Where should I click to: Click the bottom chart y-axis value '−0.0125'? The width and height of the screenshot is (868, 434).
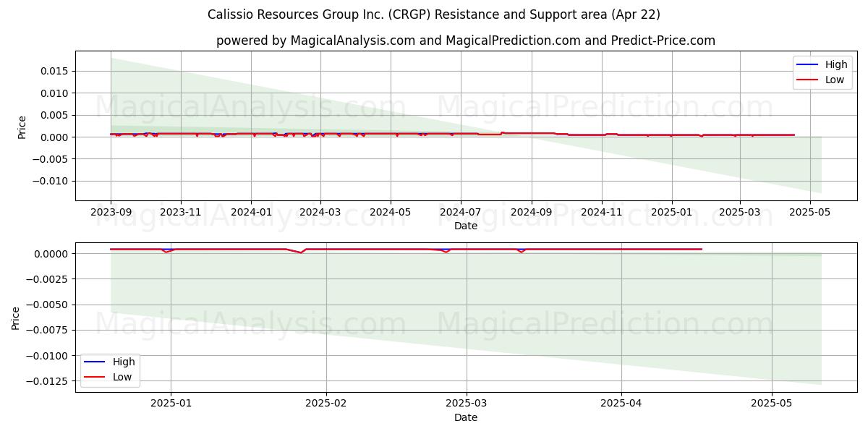[48, 381]
